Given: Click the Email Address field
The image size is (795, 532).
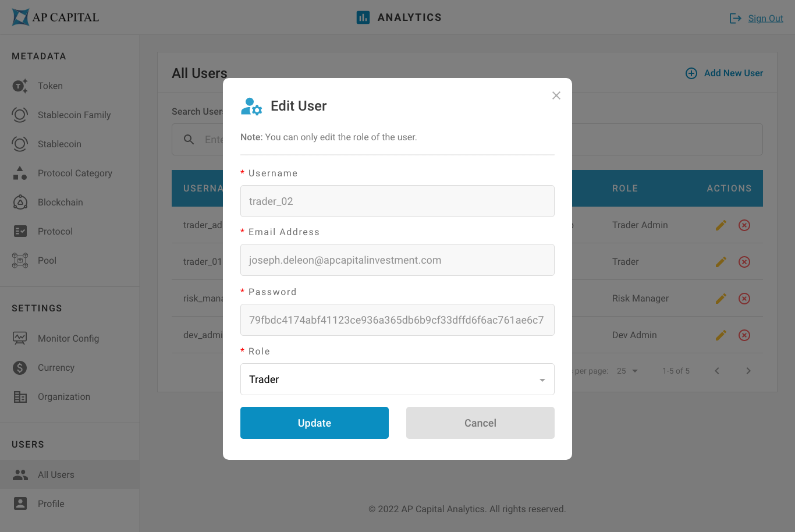Looking at the screenshot, I should click(397, 260).
